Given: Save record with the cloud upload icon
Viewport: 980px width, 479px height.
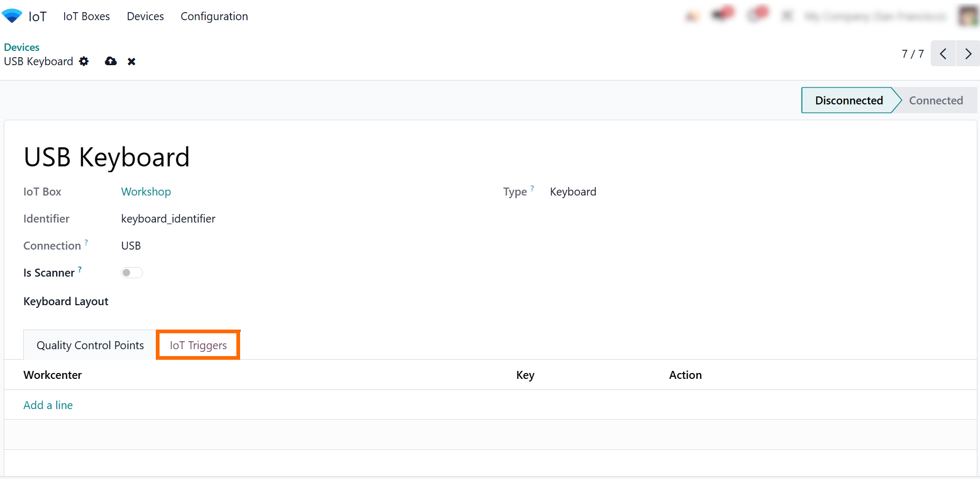Looking at the screenshot, I should pos(111,61).
